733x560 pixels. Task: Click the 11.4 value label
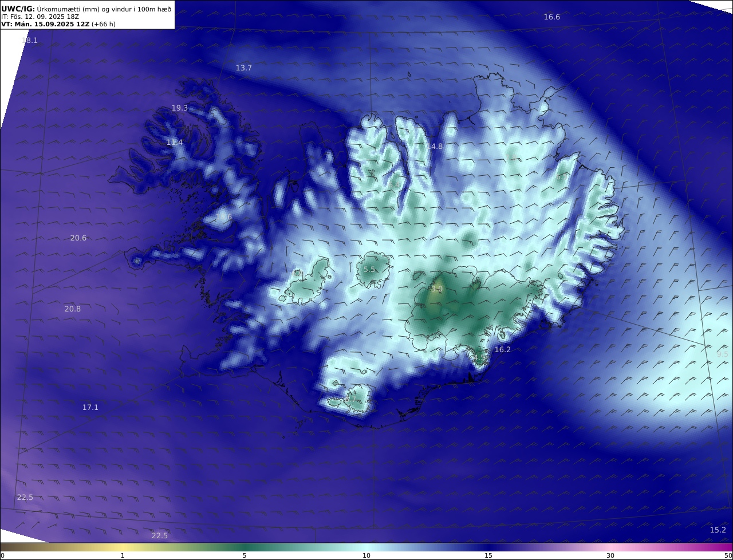point(174,142)
